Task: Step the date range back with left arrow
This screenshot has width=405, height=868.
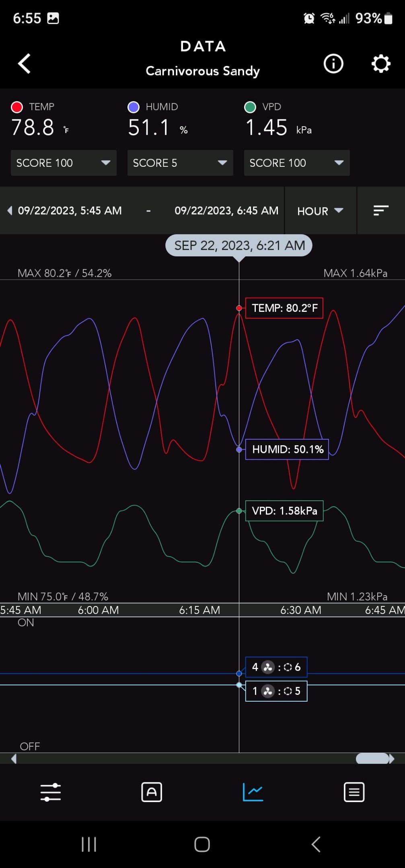Action: pyautogui.click(x=10, y=211)
